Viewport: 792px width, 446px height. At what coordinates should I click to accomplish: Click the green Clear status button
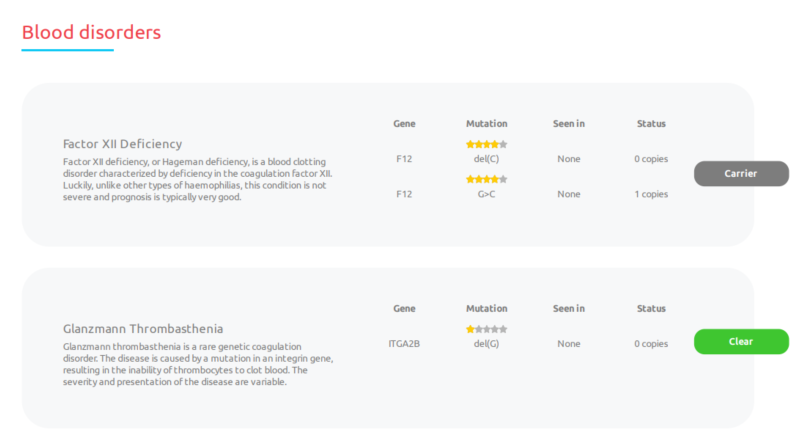(x=741, y=341)
